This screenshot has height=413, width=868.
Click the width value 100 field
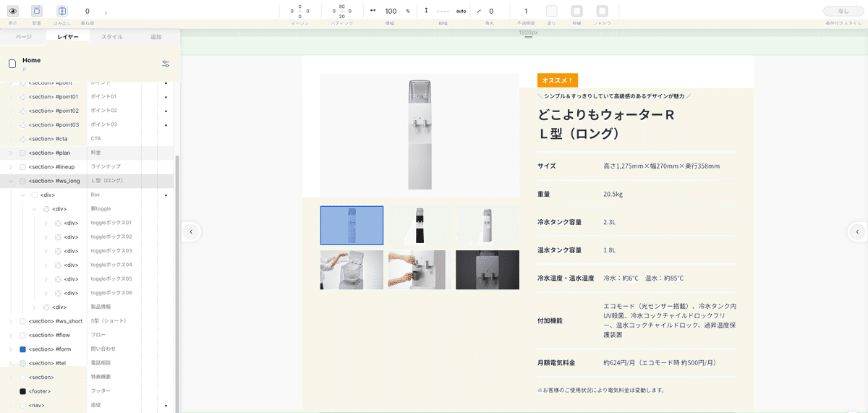(x=391, y=12)
